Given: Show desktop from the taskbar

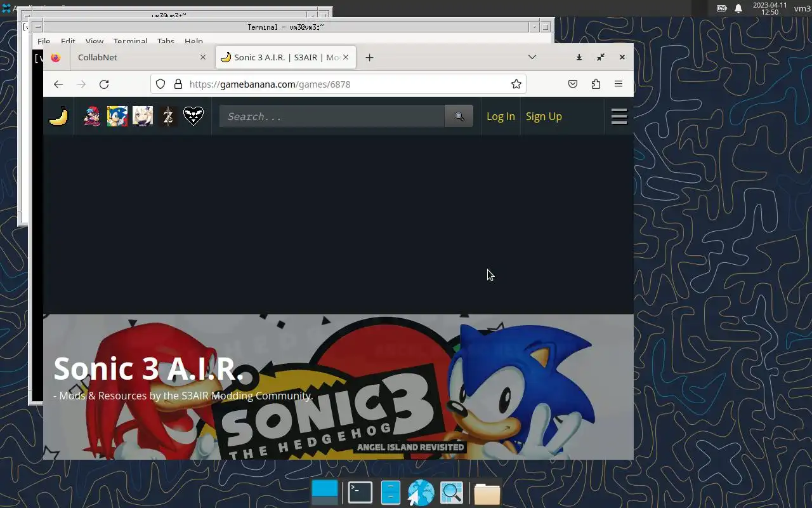Looking at the screenshot, I should click(325, 493).
